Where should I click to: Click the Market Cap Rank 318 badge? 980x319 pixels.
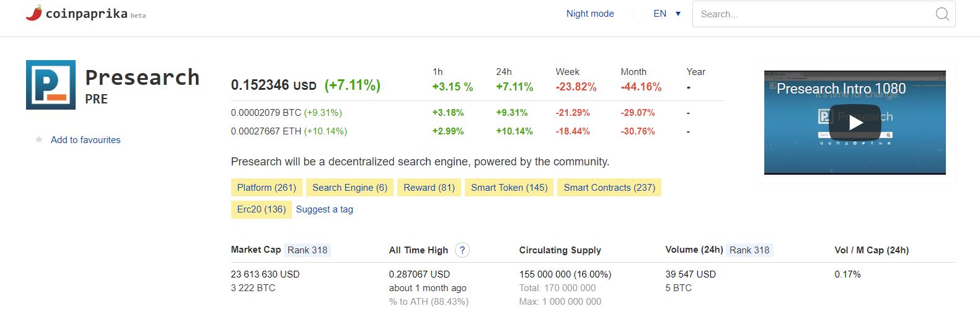[307, 250]
